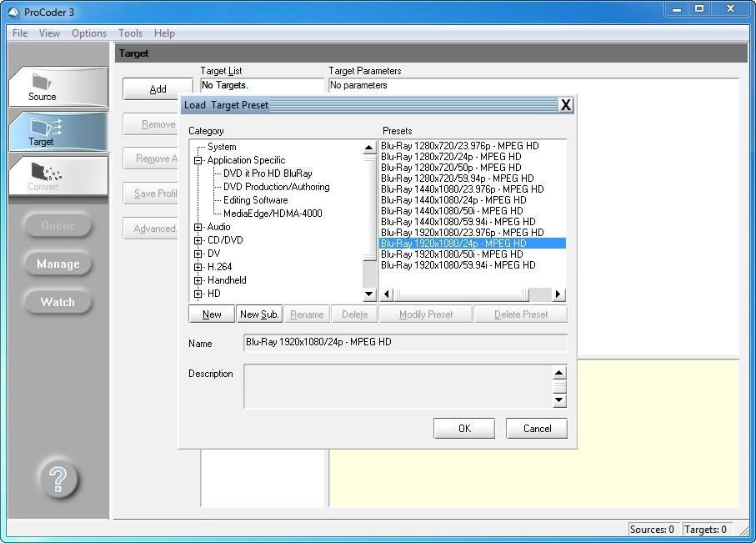This screenshot has width=756, height=543.
Task: Click Category list scroll down arrow
Action: (x=369, y=294)
